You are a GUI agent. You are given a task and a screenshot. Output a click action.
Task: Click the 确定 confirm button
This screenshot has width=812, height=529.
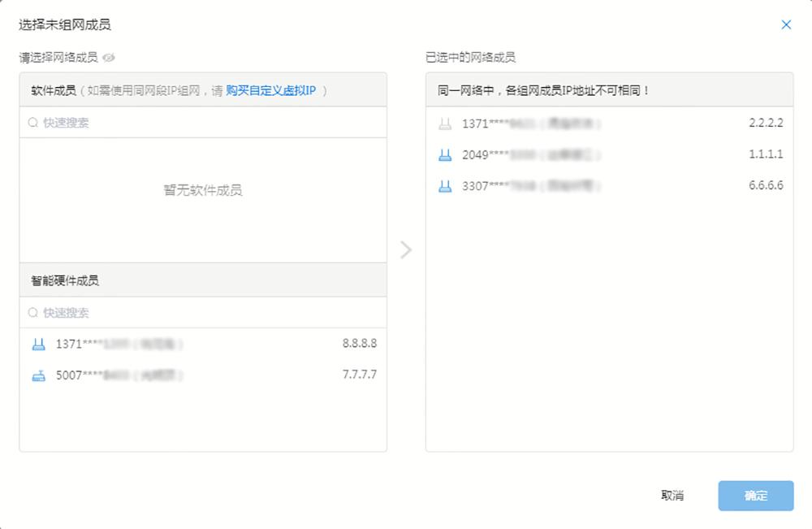(755, 495)
